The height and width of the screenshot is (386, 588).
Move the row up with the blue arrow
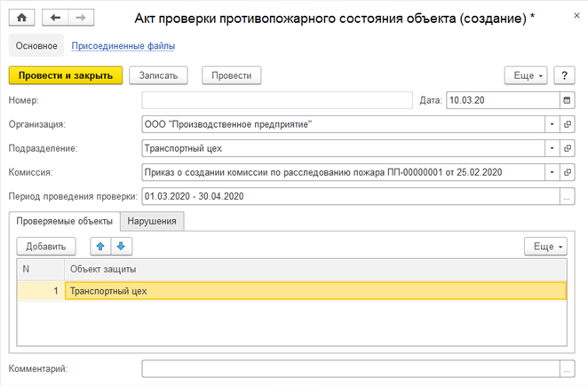click(100, 246)
